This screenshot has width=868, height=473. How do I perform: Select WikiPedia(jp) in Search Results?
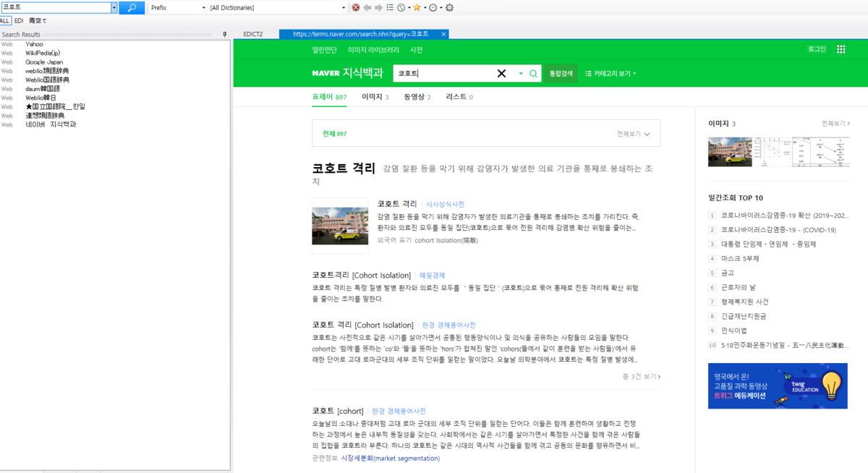[43, 53]
